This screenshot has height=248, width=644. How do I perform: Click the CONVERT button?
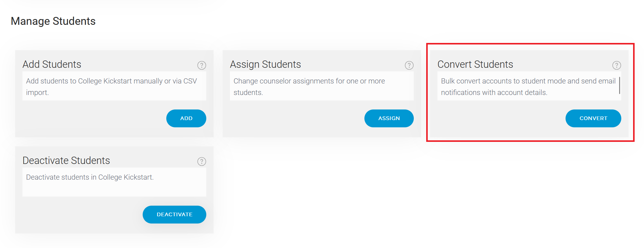593,118
